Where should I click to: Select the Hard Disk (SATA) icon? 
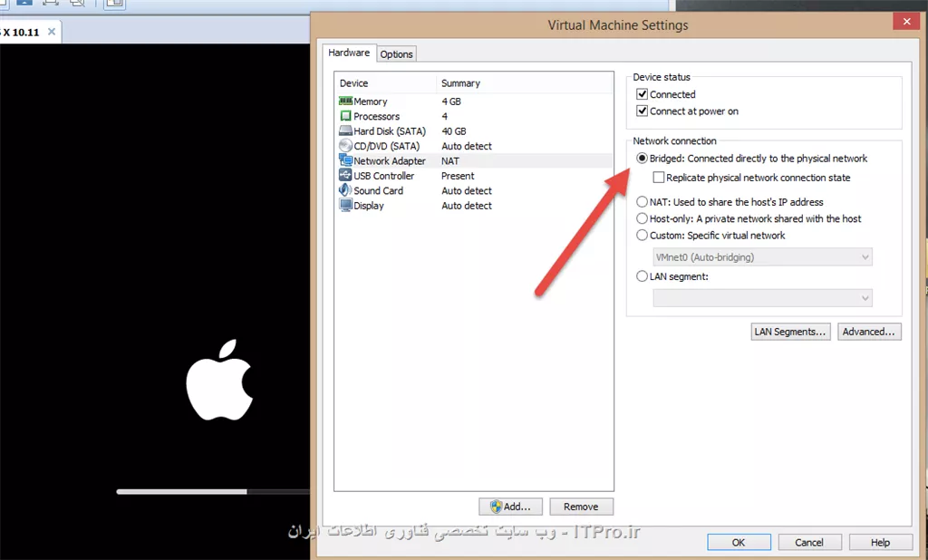click(345, 130)
